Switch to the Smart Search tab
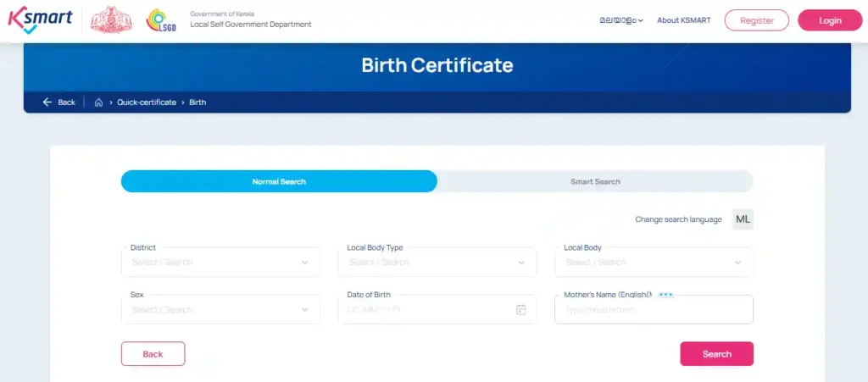Viewport: 868px width, 382px height. pos(595,181)
